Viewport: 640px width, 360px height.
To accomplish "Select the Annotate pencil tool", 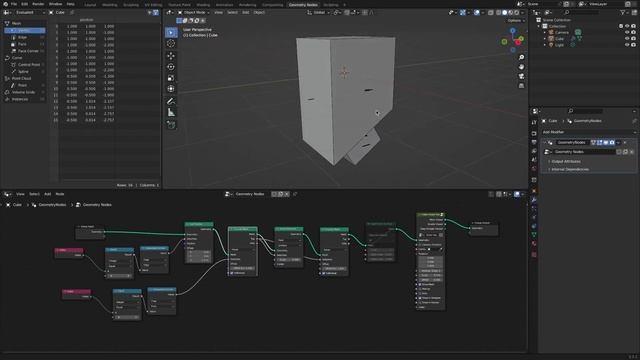I will tap(171, 101).
